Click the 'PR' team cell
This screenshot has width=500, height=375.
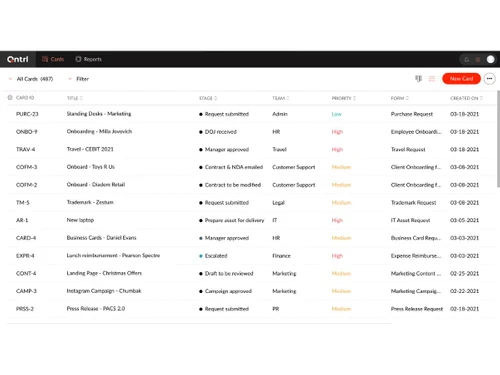[276, 309]
